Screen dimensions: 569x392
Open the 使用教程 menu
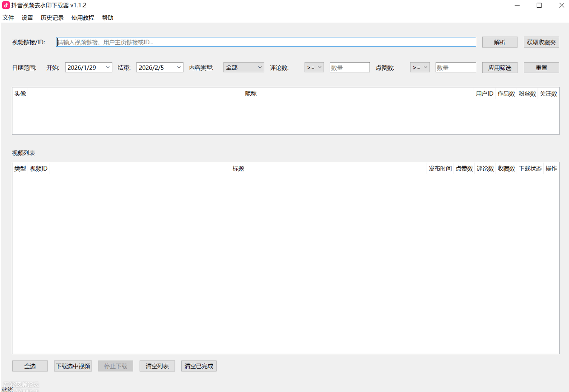point(83,17)
